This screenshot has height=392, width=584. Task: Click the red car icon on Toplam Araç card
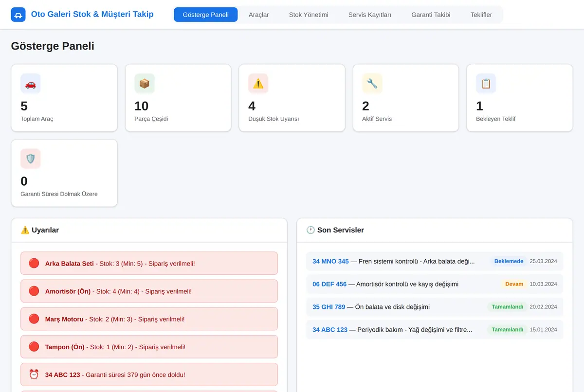[x=31, y=84]
